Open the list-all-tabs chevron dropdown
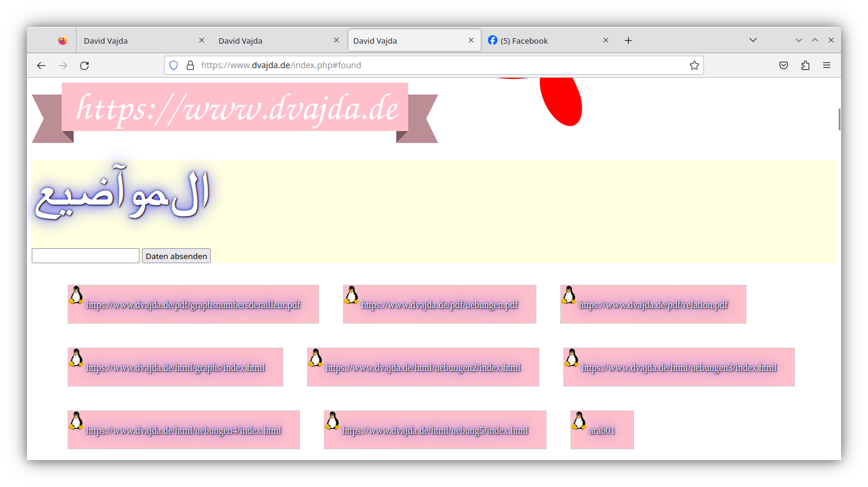This screenshot has height=487, width=868. 752,40
